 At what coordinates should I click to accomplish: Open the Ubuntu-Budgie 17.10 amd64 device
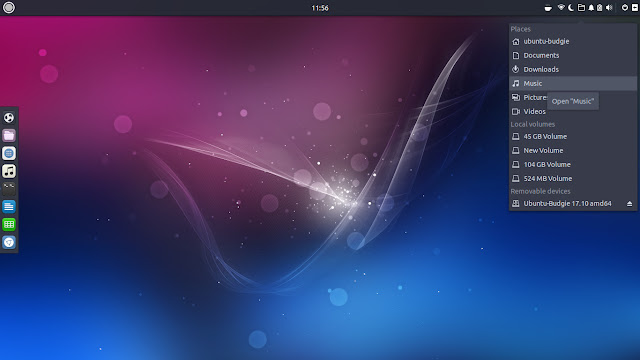[x=567, y=204]
